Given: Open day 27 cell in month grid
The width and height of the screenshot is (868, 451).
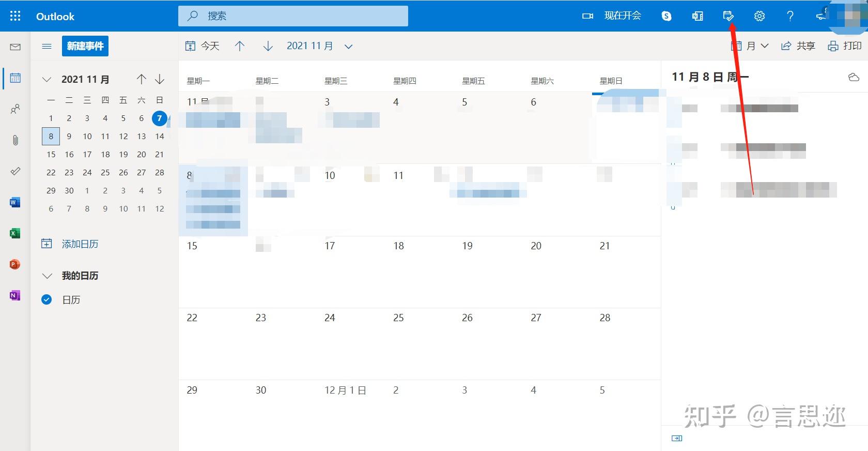Looking at the screenshot, I should click(x=557, y=344).
